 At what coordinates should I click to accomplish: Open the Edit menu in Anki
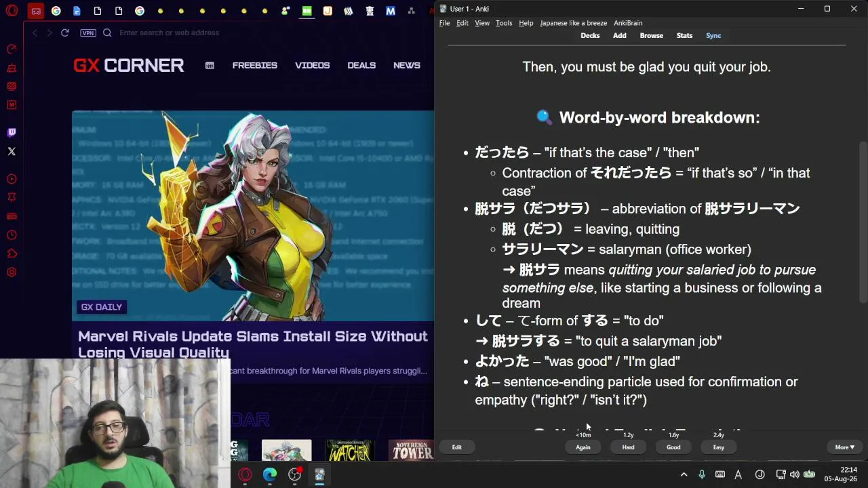462,23
